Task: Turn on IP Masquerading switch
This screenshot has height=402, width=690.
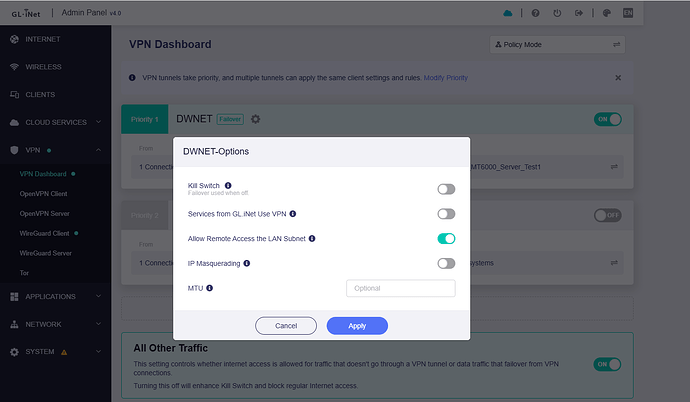Action: tap(446, 263)
